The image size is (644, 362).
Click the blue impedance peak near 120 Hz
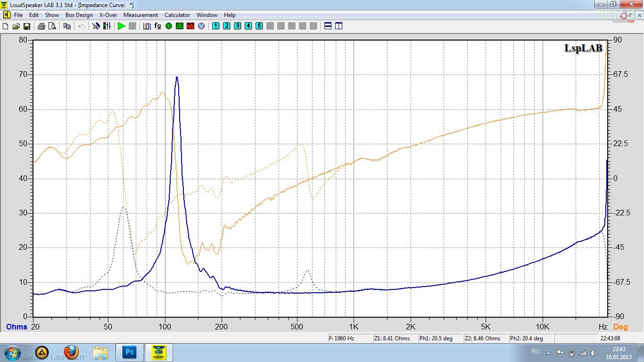pyautogui.click(x=177, y=77)
